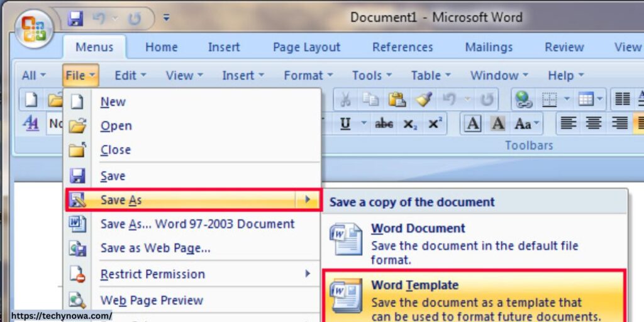Open the Underline style dropdown arrow

[364, 123]
